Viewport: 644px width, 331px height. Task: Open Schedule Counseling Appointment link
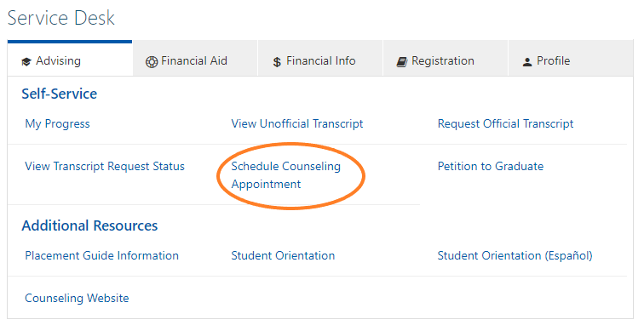coord(286,175)
